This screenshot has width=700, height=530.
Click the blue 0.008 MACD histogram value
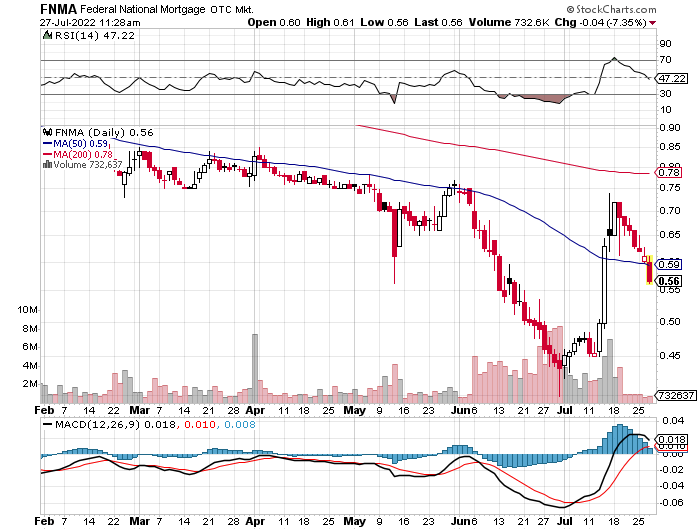click(x=240, y=424)
